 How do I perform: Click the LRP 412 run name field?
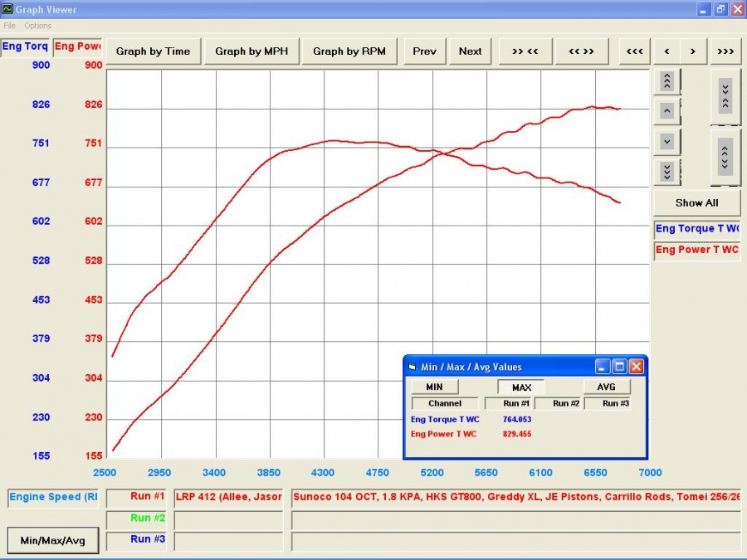[x=228, y=497]
